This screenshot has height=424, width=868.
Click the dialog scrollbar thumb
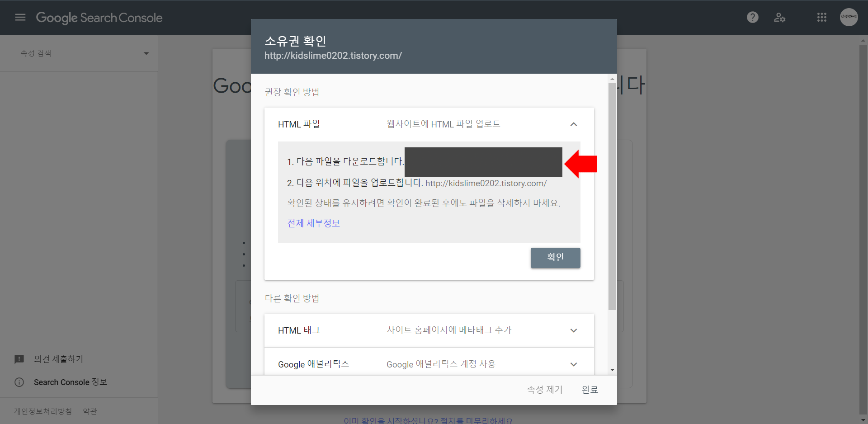612,197
